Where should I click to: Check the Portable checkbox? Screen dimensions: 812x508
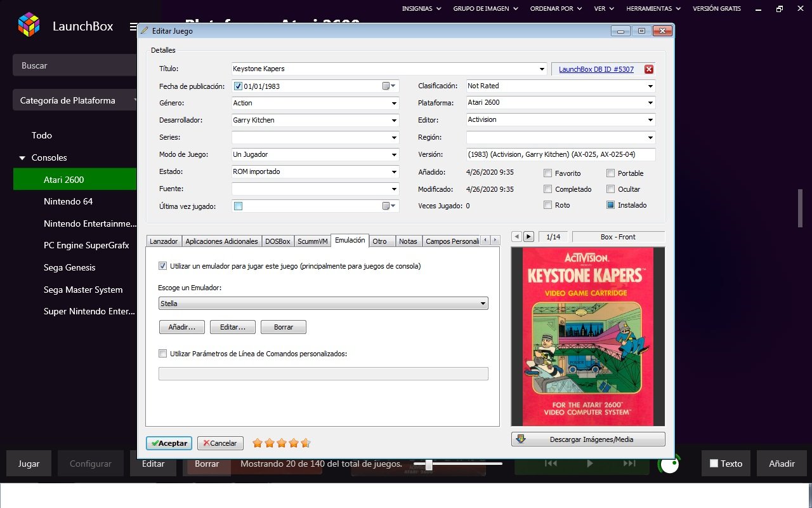pyautogui.click(x=611, y=173)
